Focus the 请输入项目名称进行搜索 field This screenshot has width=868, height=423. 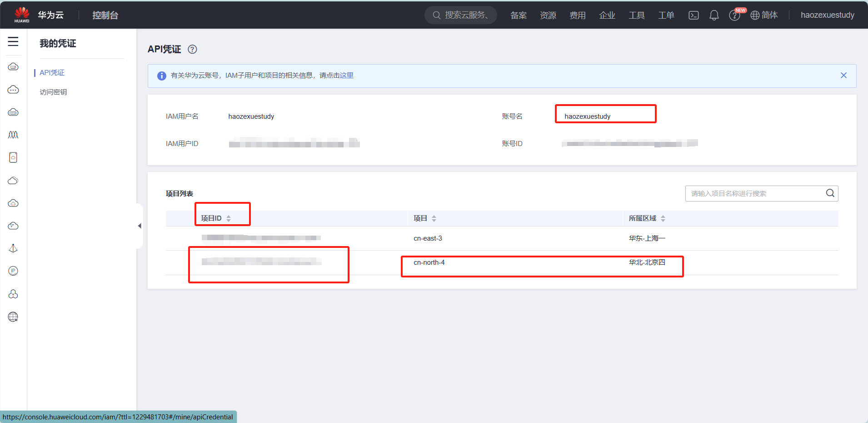762,193
